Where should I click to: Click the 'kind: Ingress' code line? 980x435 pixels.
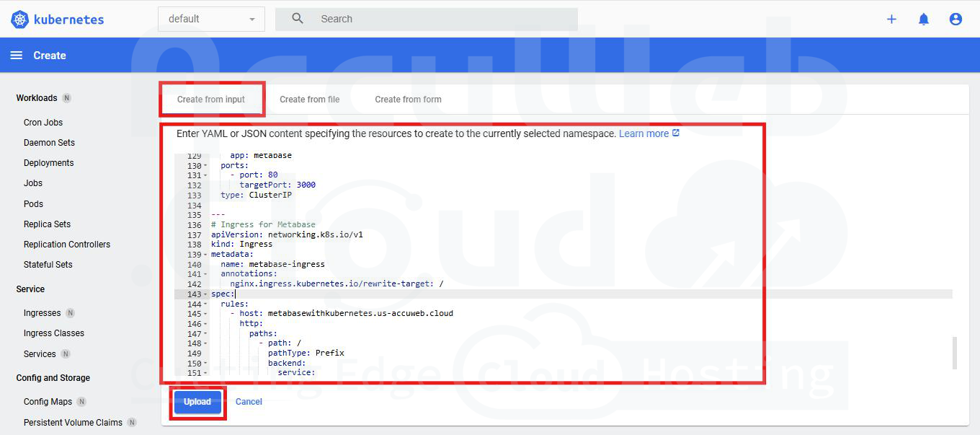point(242,245)
